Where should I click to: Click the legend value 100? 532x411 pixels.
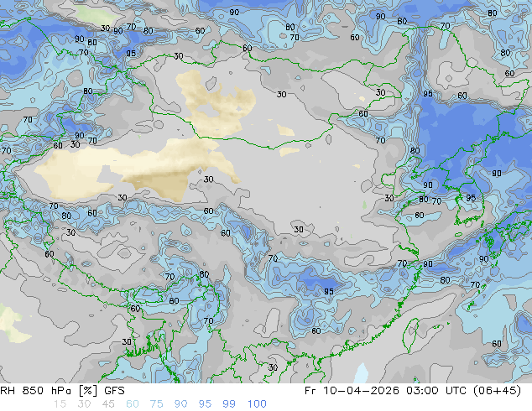click(257, 404)
